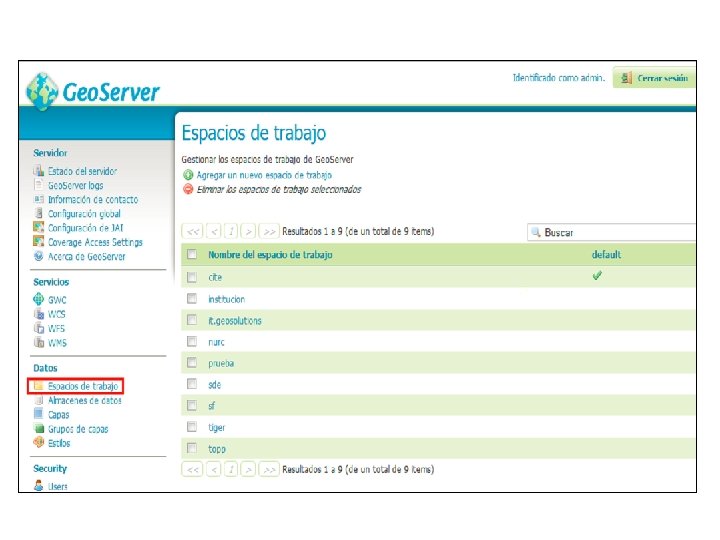
Task: Open the tiger workspace link
Action: coord(217,428)
